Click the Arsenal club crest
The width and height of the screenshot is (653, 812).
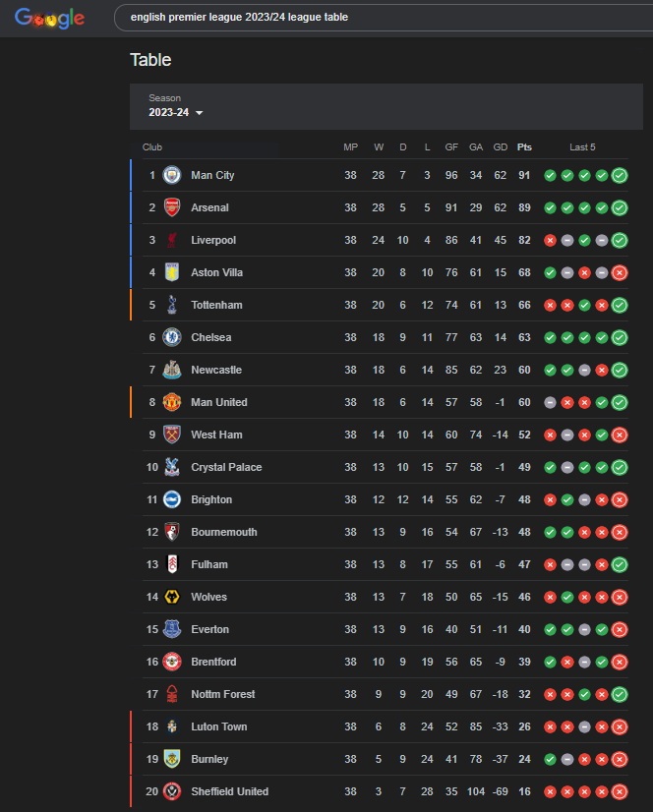tap(172, 207)
